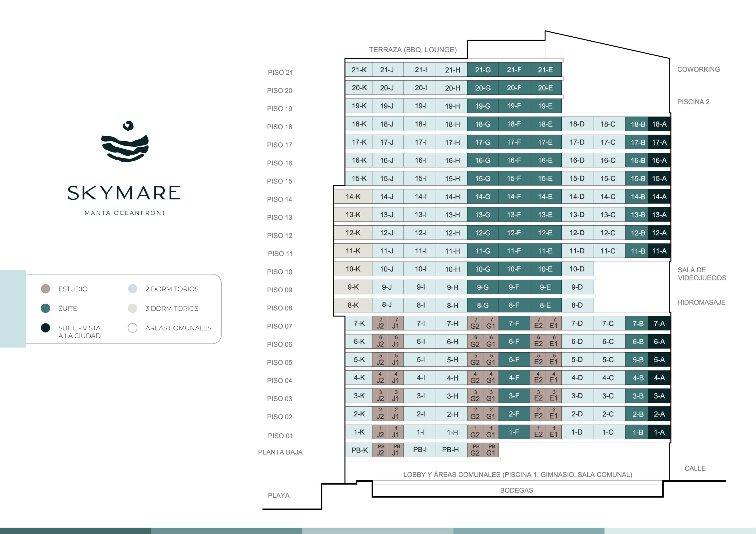Select the 2 Dormitorios legend dot
The image size is (756, 534).
(132, 289)
